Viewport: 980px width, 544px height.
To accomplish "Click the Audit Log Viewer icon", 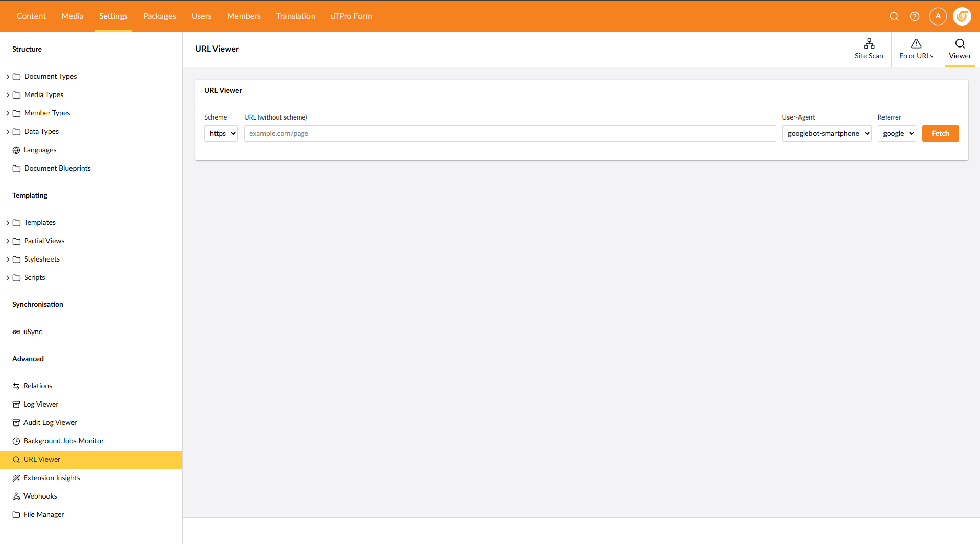I will click(x=16, y=423).
